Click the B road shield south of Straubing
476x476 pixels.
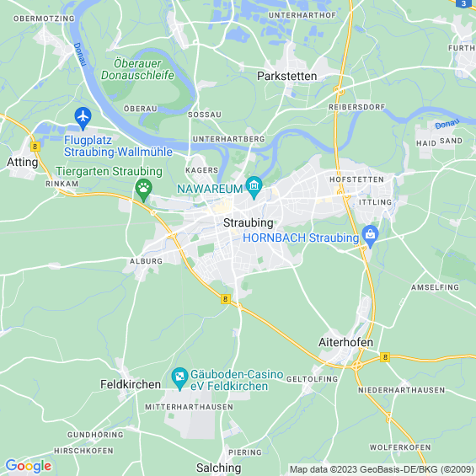point(226,299)
